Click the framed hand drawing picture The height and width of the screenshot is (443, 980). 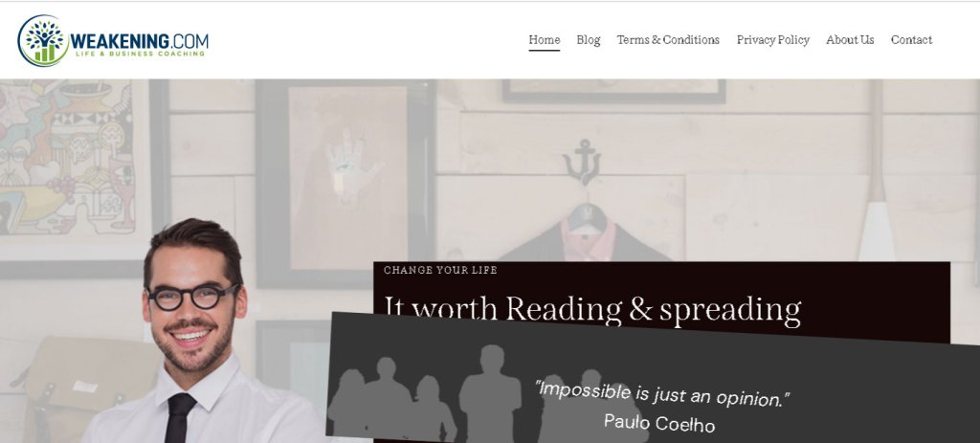[x=346, y=178]
